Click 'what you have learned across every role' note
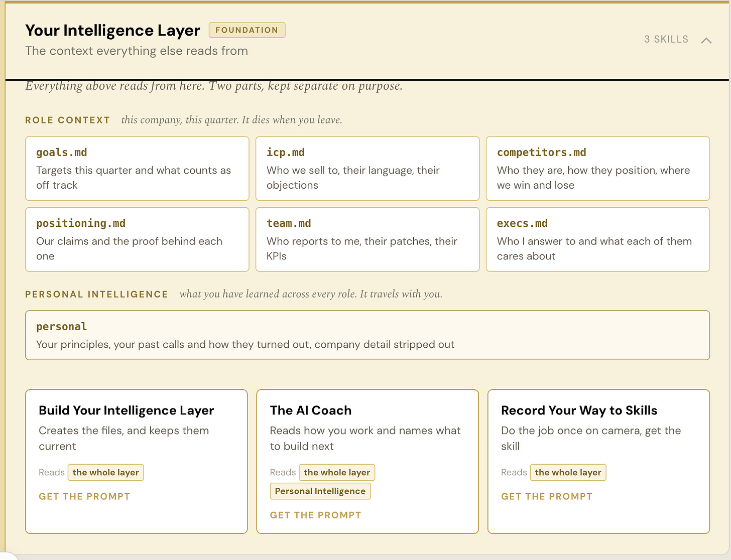Viewport: 731px width, 560px height. coord(311,294)
